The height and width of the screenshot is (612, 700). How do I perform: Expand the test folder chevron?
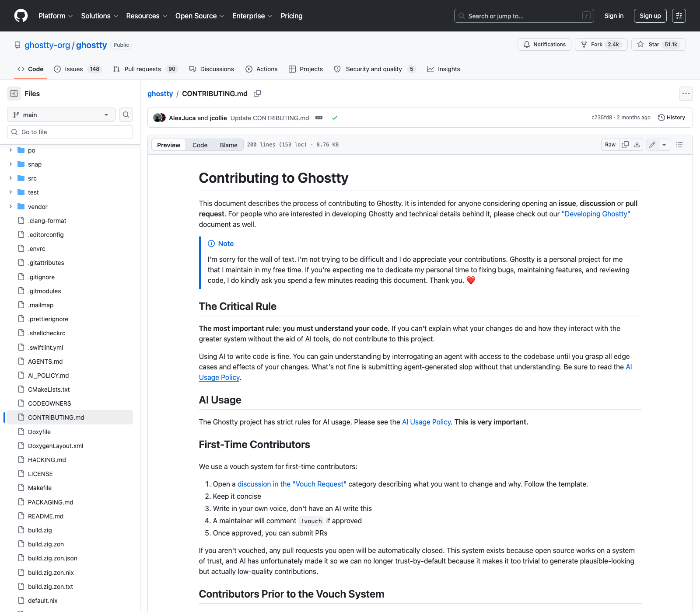pos(10,192)
